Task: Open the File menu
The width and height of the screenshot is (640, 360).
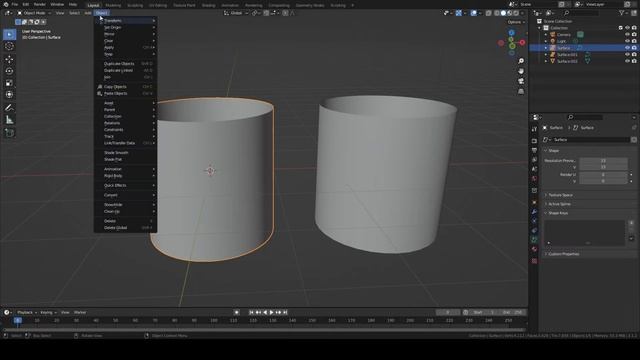Action: pos(15,4)
